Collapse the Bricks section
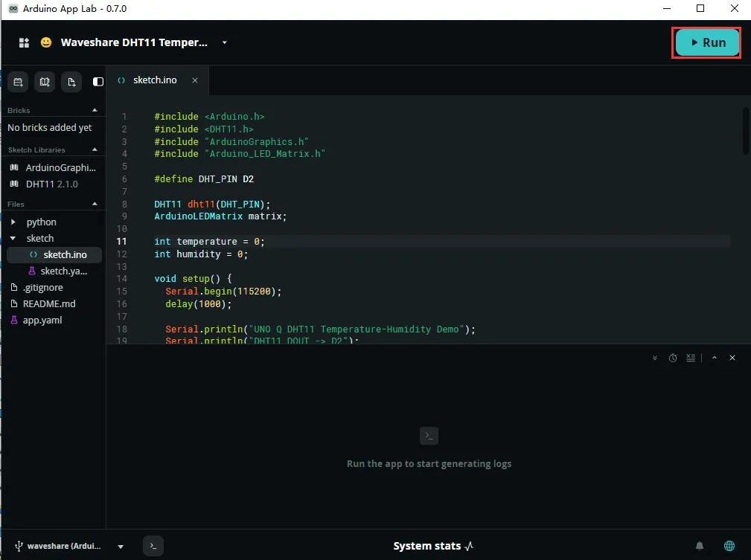 pyautogui.click(x=95, y=110)
